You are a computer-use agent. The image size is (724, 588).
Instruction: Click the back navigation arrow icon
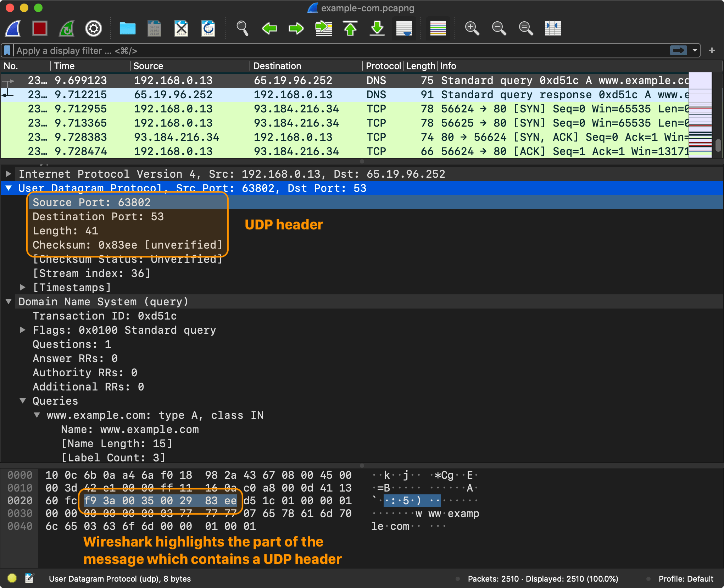[270, 28]
